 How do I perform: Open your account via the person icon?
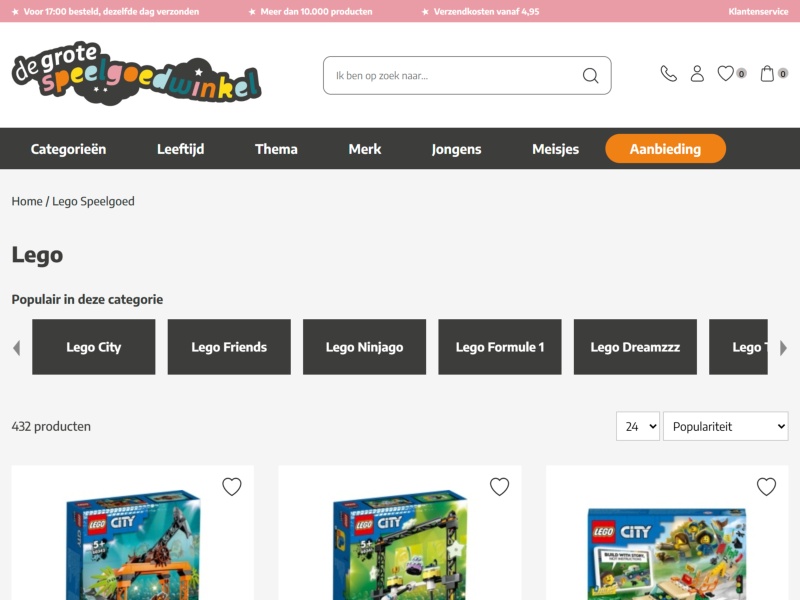point(697,72)
